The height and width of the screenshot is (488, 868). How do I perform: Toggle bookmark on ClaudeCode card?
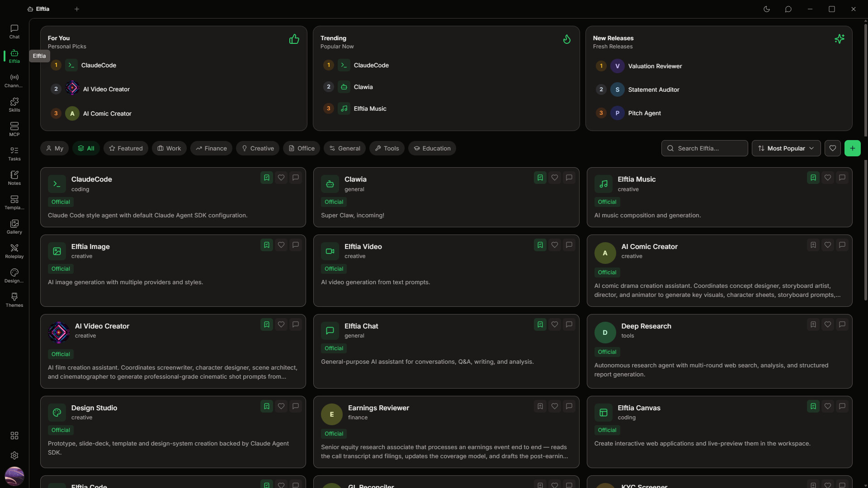(x=267, y=178)
